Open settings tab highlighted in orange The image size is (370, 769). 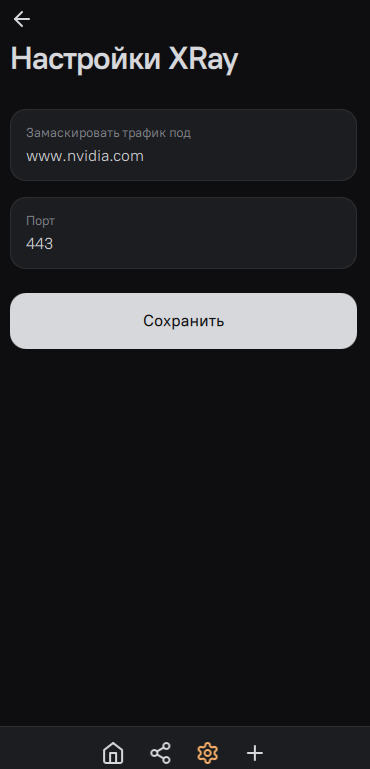[x=208, y=752]
